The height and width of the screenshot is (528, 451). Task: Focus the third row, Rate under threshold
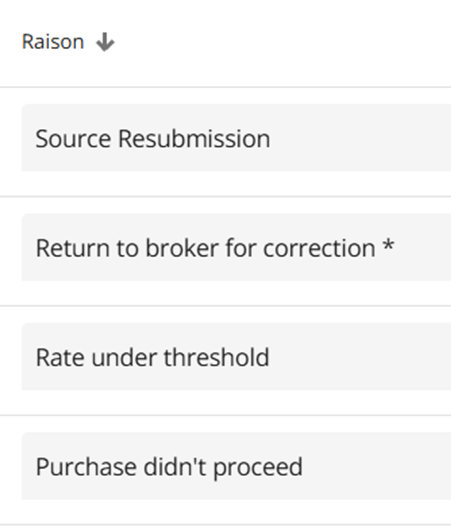point(236,357)
